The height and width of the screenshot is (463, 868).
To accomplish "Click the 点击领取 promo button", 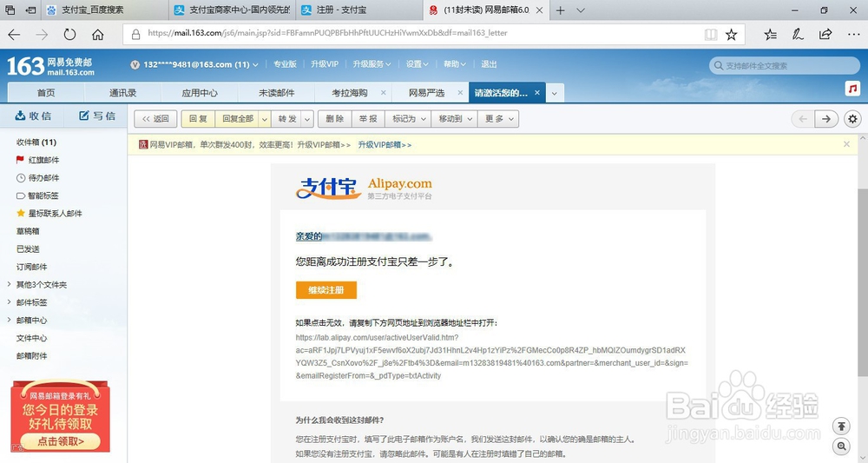I will pos(61,441).
